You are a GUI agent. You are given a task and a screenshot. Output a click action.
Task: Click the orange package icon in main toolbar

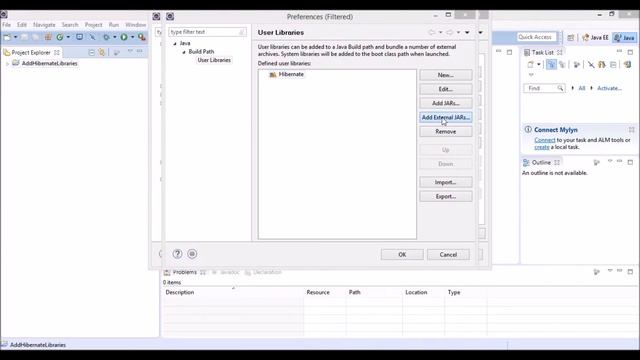[48, 37]
